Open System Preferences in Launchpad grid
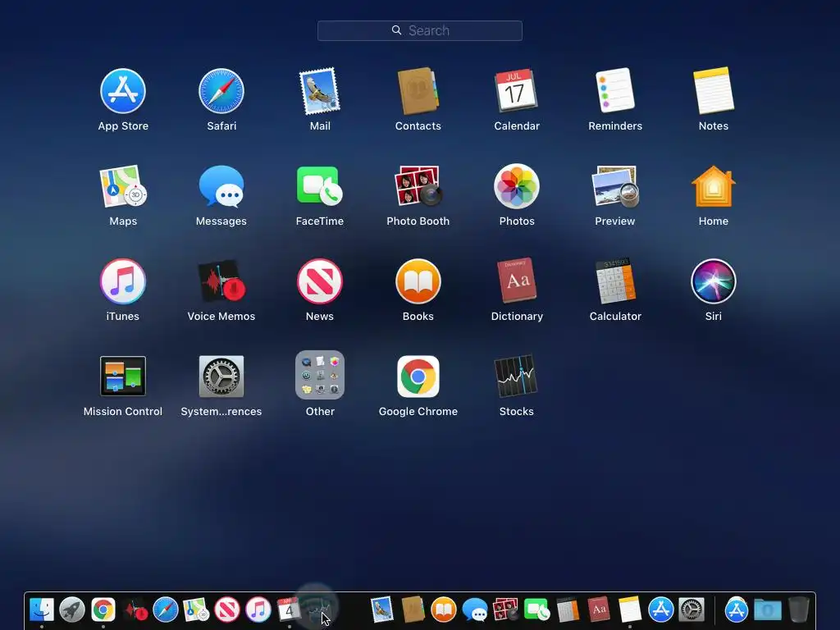The image size is (840, 630). click(221, 377)
